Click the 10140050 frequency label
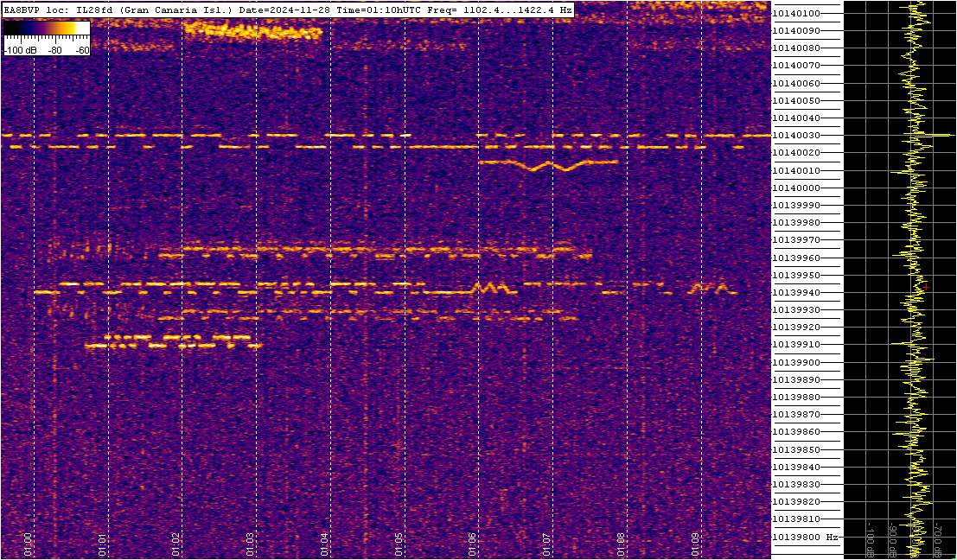 coord(796,100)
